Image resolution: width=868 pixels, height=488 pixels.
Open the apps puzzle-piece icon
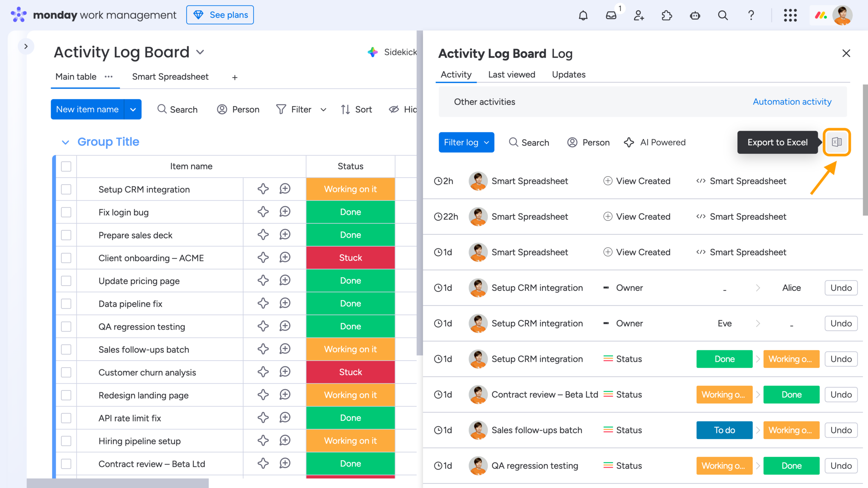667,15
